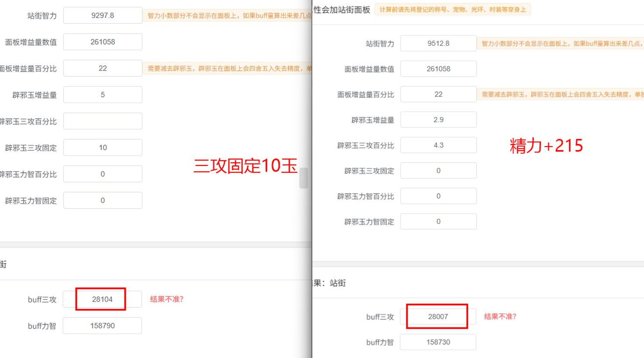Focus 面板增益量数值 field in the right panel
This screenshot has width=644, height=358.
coord(438,69)
